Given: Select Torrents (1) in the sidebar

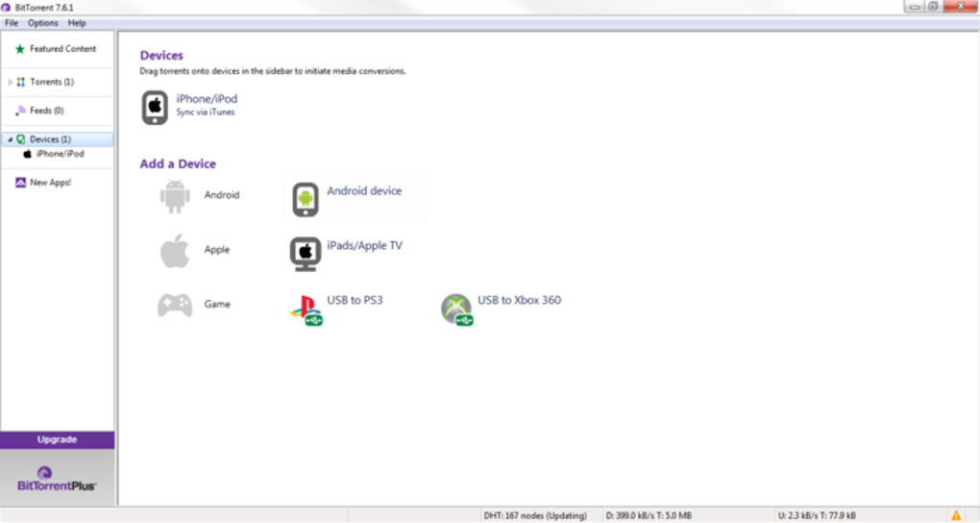Looking at the screenshot, I should [52, 82].
